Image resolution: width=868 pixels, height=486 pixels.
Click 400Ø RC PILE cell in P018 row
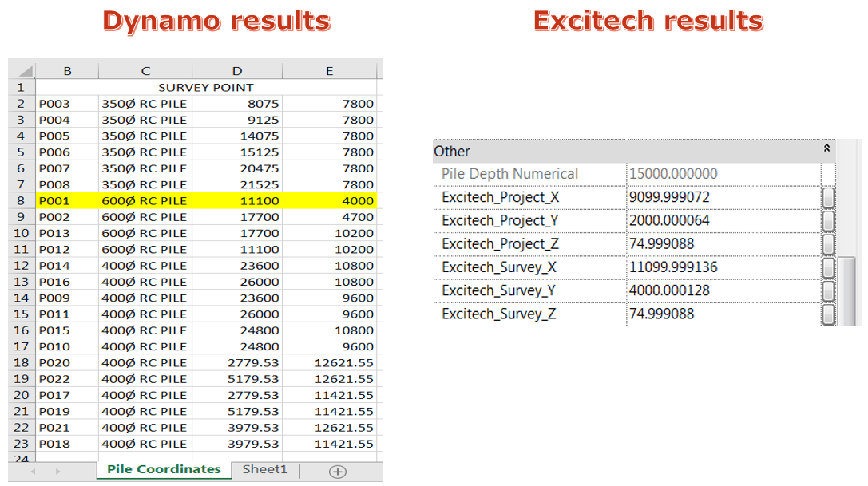(x=145, y=444)
